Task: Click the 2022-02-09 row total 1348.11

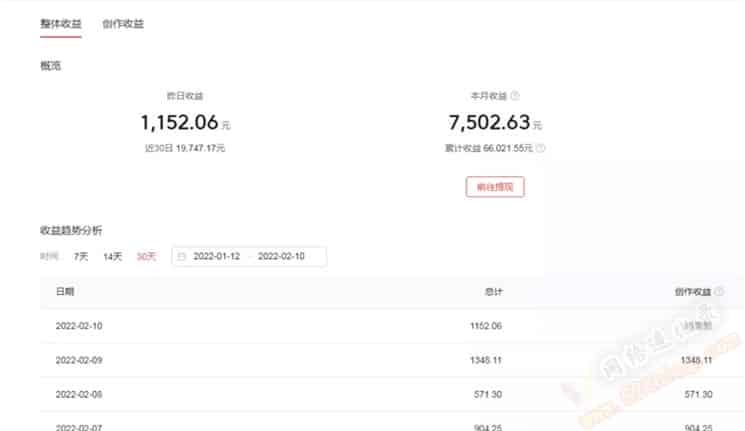Action: pos(486,360)
